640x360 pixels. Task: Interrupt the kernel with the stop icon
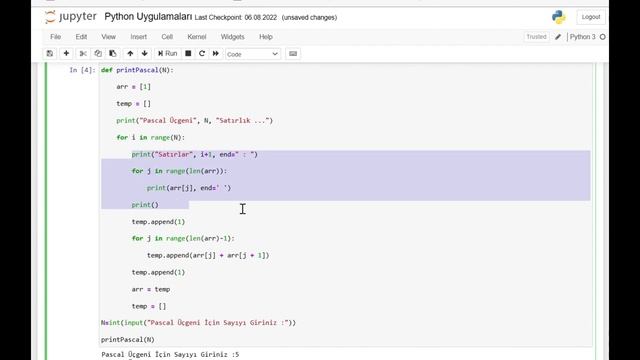(188, 53)
